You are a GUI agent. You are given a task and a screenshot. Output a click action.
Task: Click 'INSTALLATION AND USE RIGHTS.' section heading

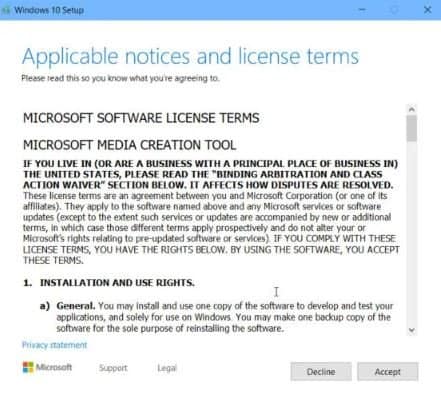[x=117, y=283]
